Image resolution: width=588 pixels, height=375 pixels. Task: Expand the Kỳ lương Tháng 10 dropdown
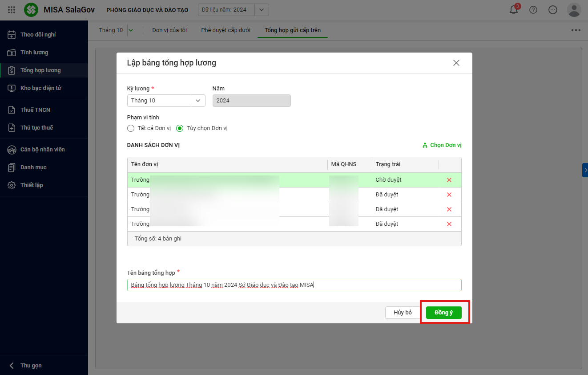point(198,101)
